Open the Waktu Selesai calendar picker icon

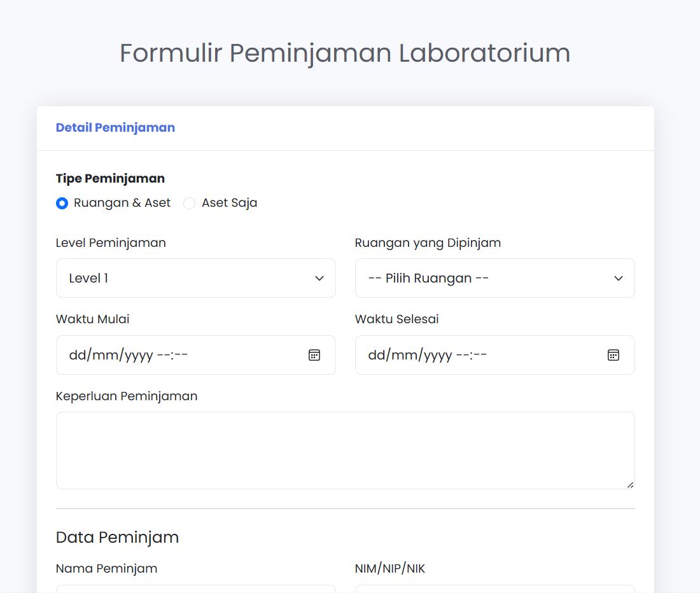click(613, 355)
